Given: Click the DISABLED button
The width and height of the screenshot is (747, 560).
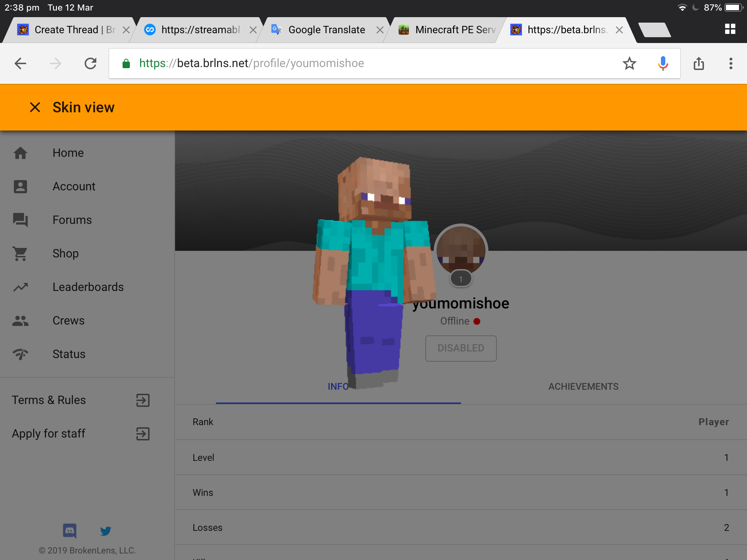Looking at the screenshot, I should point(461,348).
